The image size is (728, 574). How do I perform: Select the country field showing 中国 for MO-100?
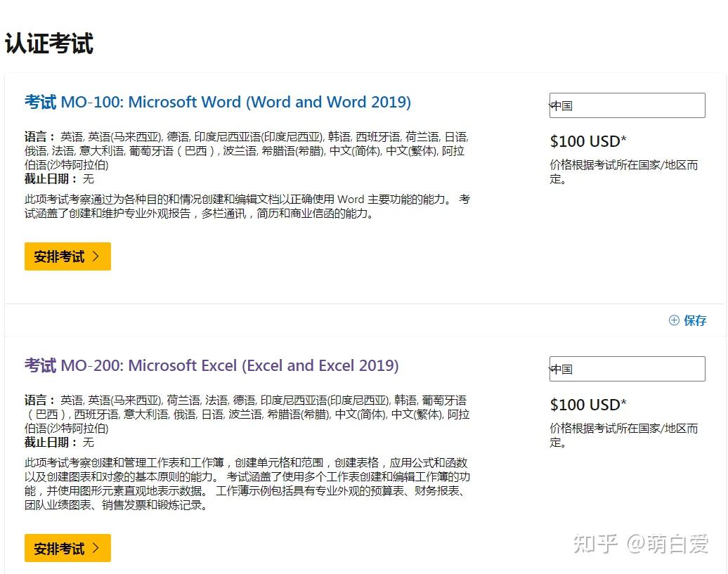tap(627, 105)
